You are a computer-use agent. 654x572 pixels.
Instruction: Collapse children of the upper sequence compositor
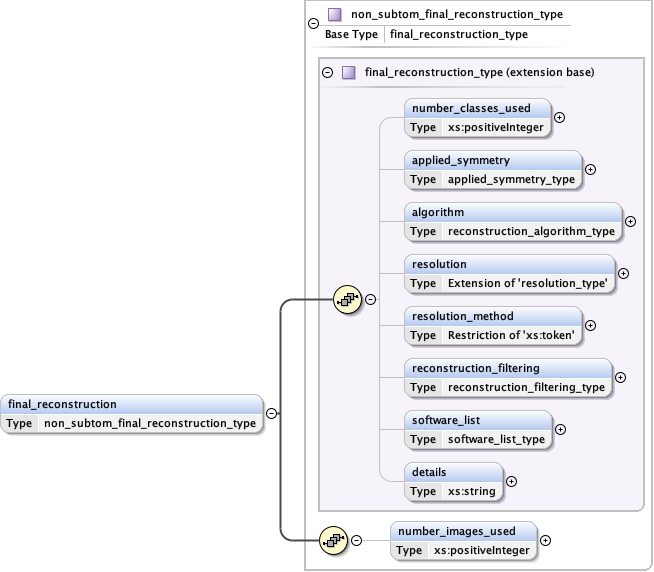click(x=370, y=298)
